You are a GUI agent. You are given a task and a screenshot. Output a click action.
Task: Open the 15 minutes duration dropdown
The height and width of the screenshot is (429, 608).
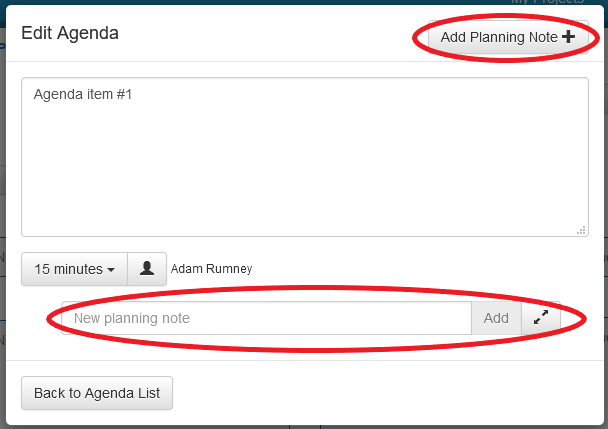[x=74, y=269]
